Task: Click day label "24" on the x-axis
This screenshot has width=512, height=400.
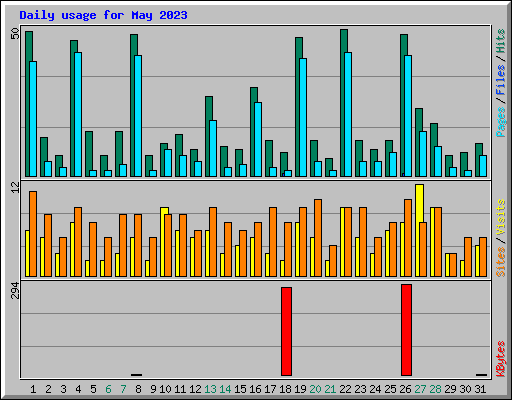Action: click(x=375, y=389)
